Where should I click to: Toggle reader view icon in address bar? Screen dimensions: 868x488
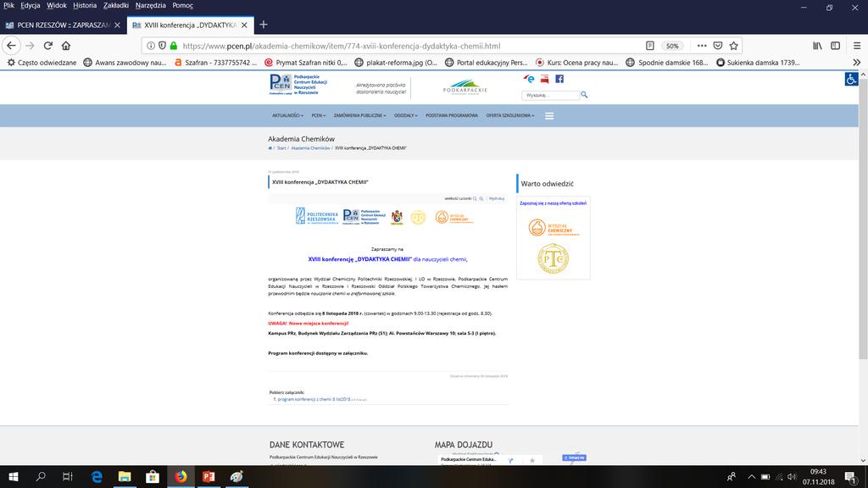(x=650, y=46)
